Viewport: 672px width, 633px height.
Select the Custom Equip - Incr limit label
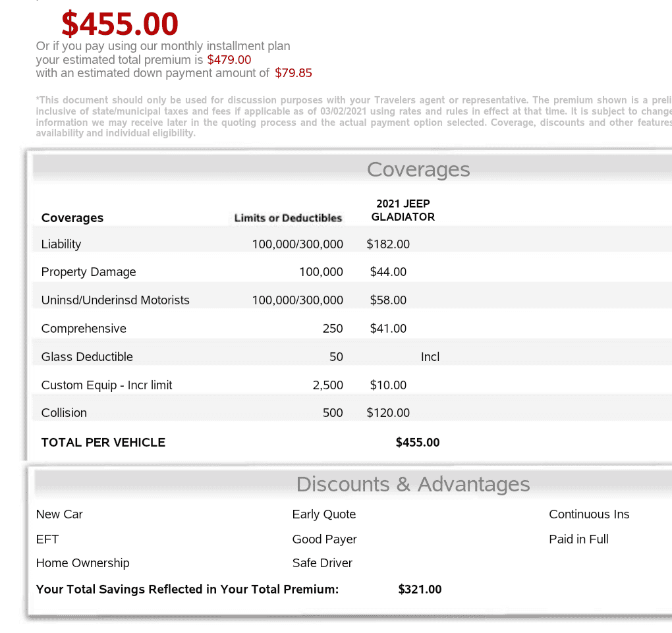tap(107, 385)
